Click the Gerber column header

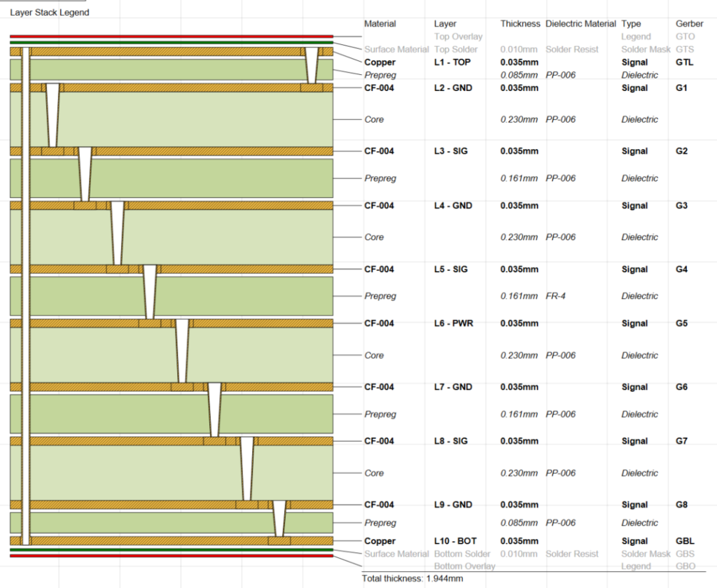(689, 24)
